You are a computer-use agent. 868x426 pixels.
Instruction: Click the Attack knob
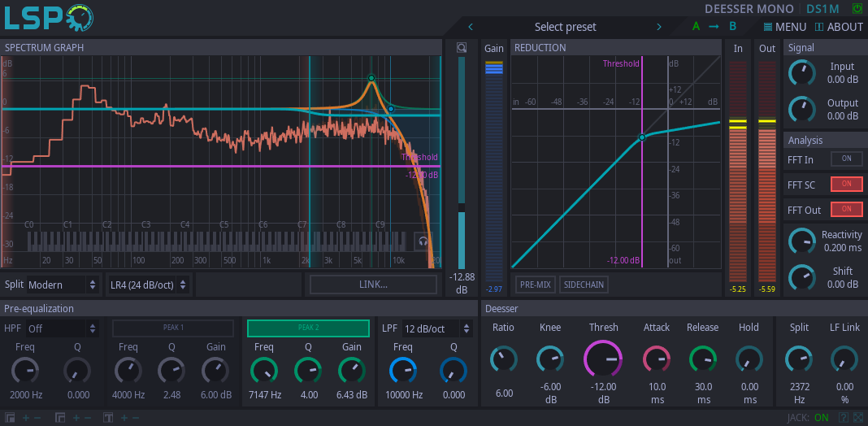[657, 359]
